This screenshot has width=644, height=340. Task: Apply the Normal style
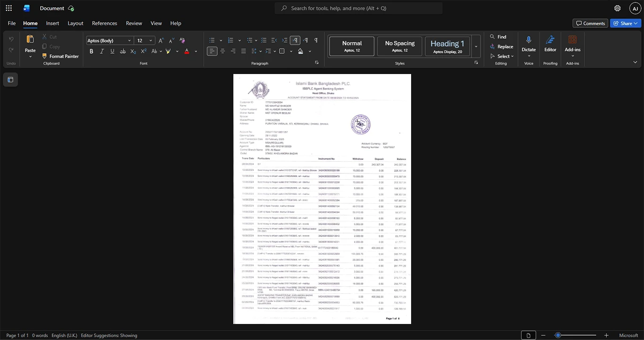click(x=352, y=46)
